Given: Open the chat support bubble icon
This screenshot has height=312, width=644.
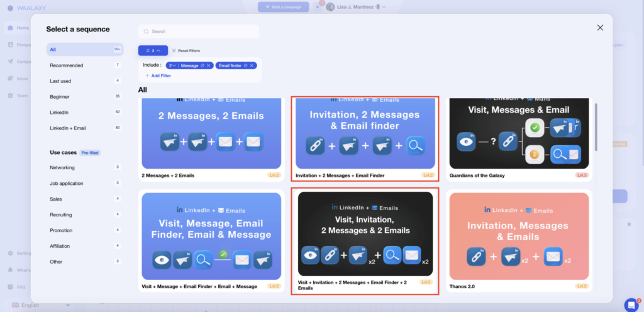Looking at the screenshot, I should pos(630,304).
